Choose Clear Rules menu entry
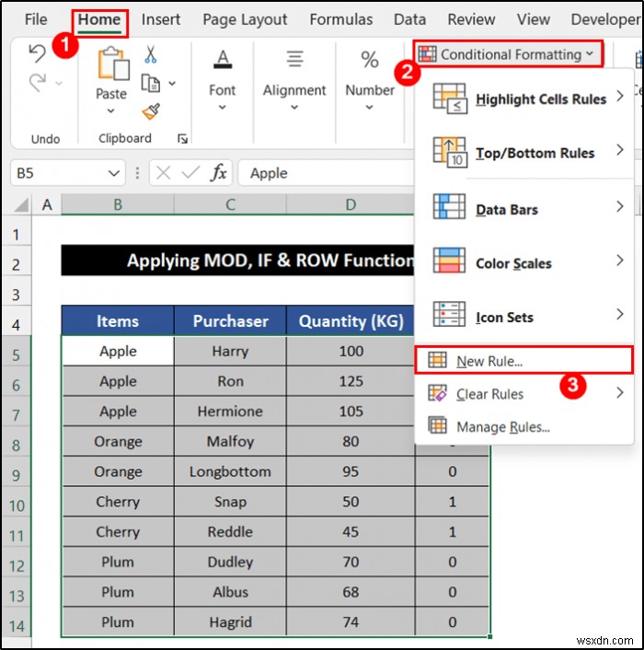The image size is (644, 650). 523,393
